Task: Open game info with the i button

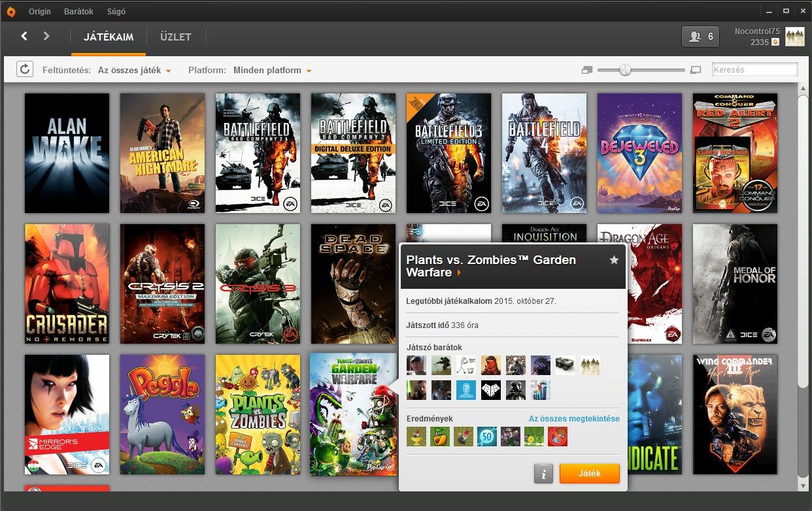Action: pos(544,474)
